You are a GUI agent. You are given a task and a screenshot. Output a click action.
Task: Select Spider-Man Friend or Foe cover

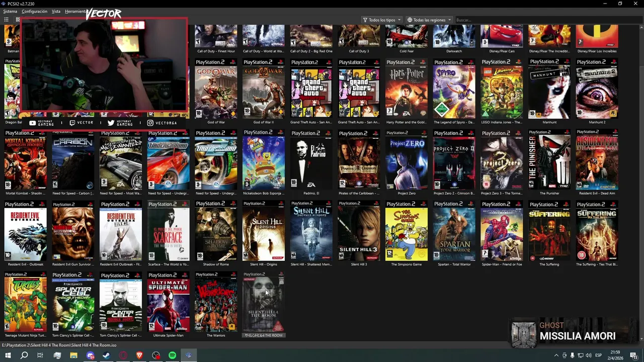(502, 231)
